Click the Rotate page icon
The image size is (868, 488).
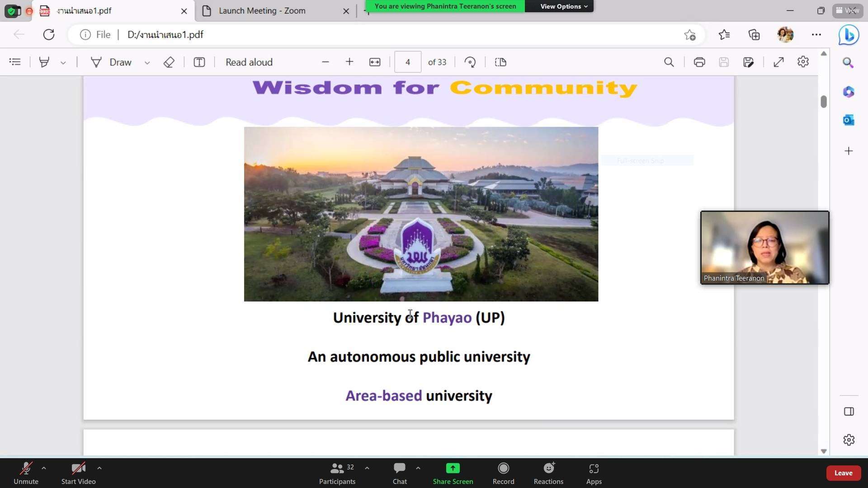coord(470,62)
